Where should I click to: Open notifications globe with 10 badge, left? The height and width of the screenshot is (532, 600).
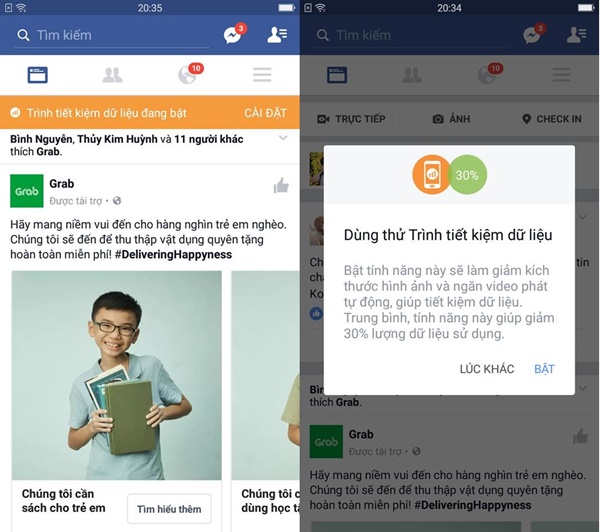coord(190,73)
